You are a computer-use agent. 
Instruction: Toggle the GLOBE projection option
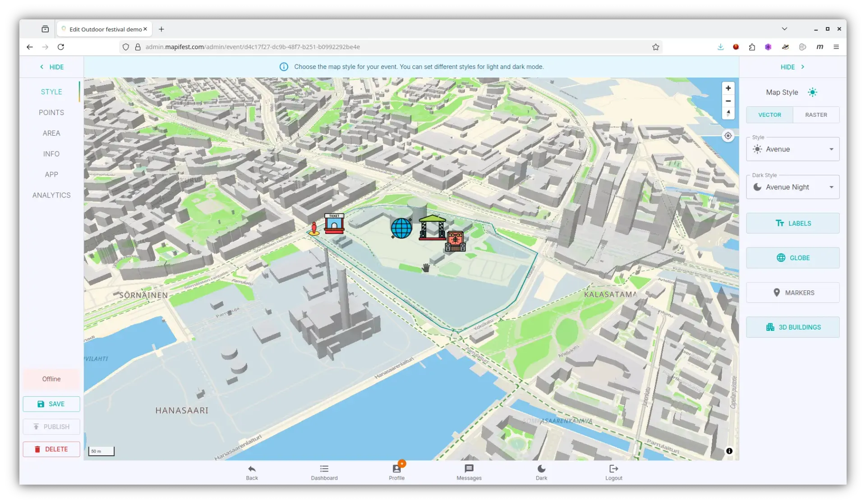point(792,258)
